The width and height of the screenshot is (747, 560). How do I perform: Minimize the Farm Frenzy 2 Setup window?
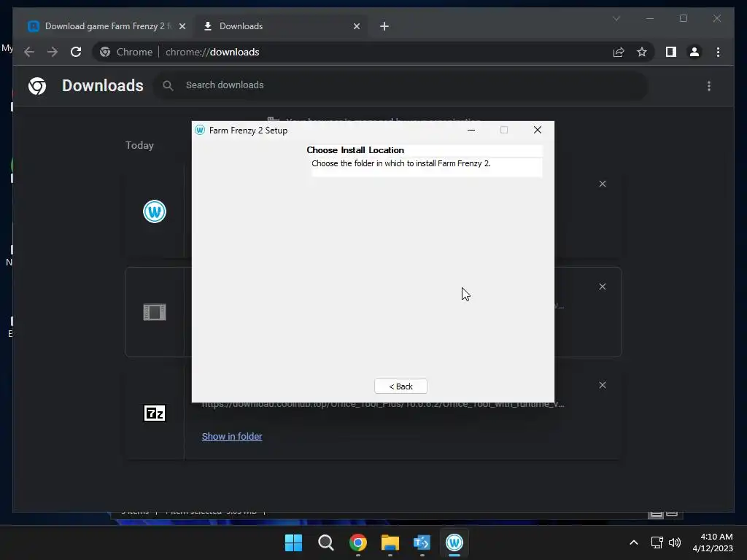[471, 130]
